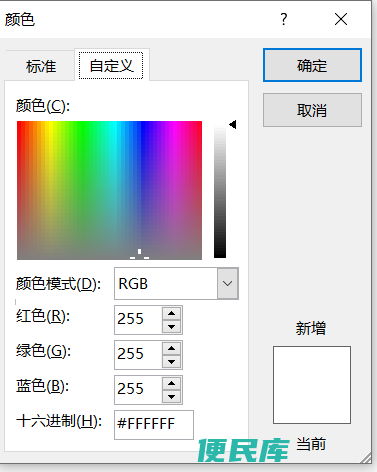Decrease the 红色(R) value with down arrow
377x472 pixels.
(171, 327)
